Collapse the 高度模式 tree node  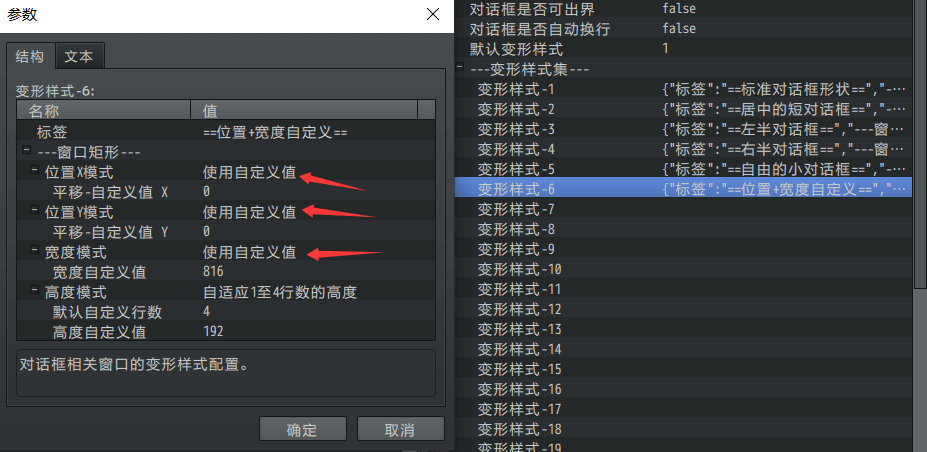pyautogui.click(x=34, y=290)
